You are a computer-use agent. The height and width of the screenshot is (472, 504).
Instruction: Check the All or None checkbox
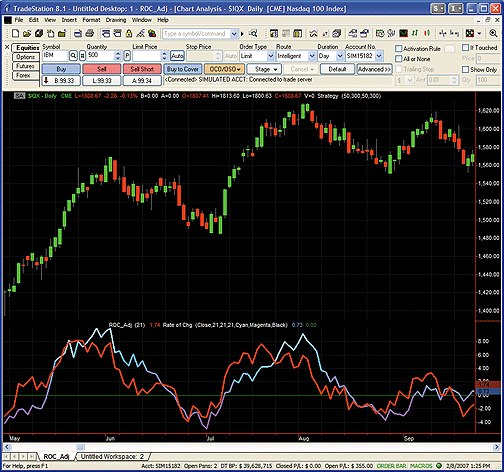point(398,59)
